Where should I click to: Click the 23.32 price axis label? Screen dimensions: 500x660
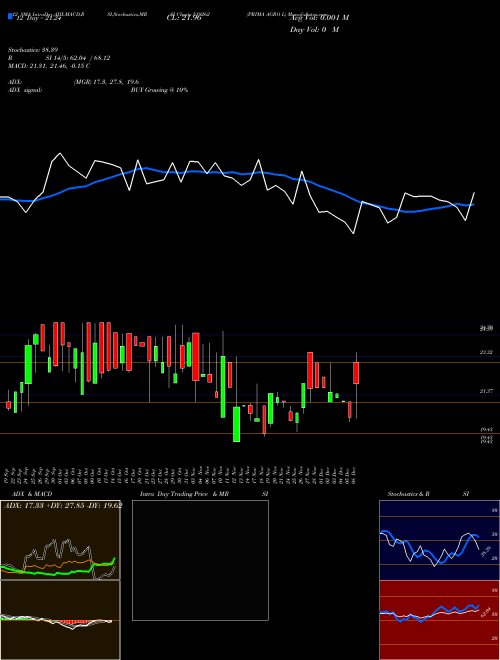(486, 352)
